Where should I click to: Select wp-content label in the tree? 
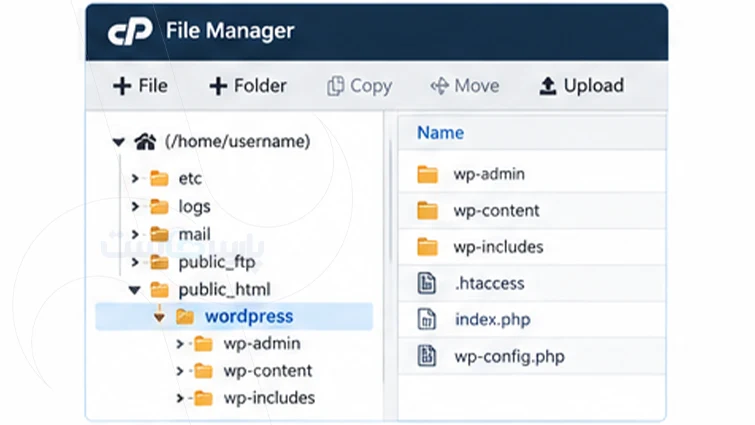click(x=268, y=371)
